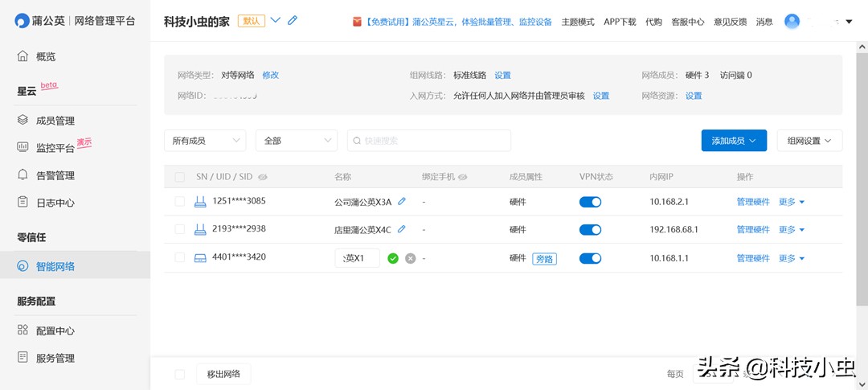Image resolution: width=868 pixels, height=390 pixels.
Task: Toggle VPN switch for 192.168.68.1
Action: click(590, 229)
